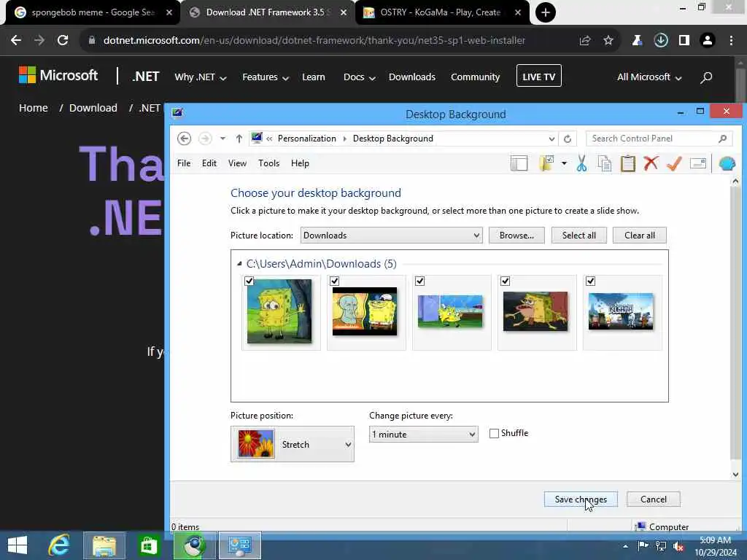Viewport: 747px width, 560px height.
Task: Open the LIVE TV link
Action: click(539, 76)
